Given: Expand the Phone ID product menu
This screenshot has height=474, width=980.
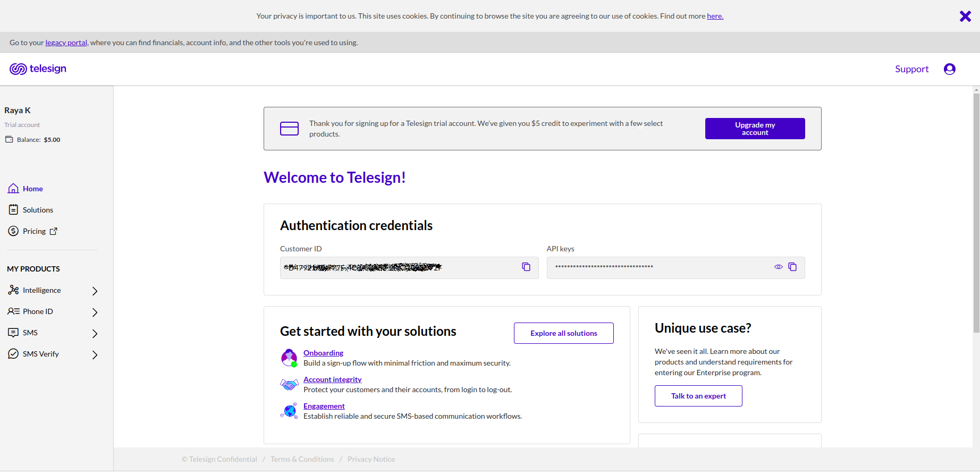Looking at the screenshot, I should click(95, 312).
